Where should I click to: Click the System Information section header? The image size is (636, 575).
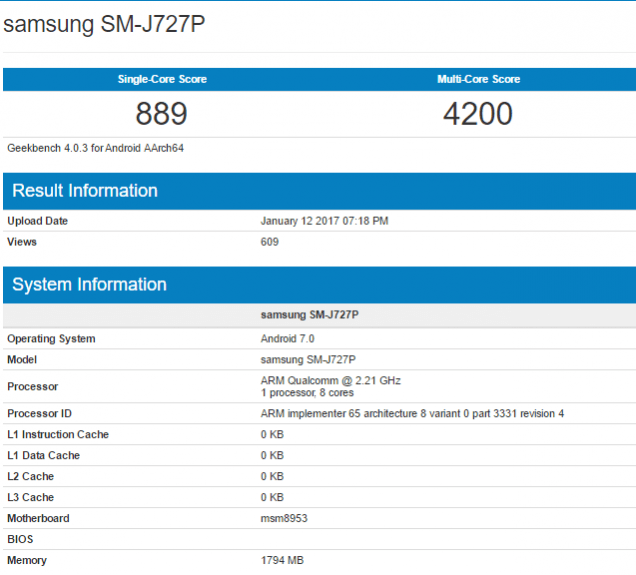click(x=89, y=285)
